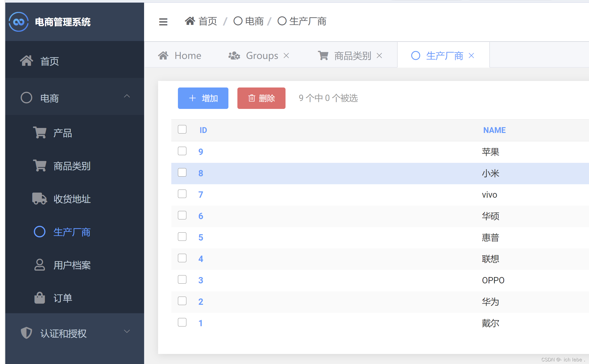The height and width of the screenshot is (364, 589).
Task: Sort the table by the NAME column
Action: 494,130
